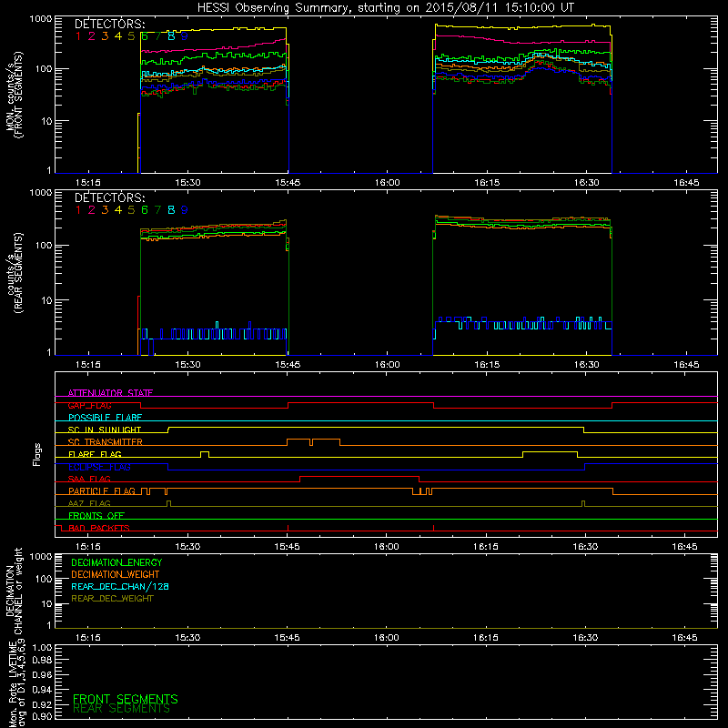Click the 15:15 tick under decimation plot
This screenshot has height=728, width=728.
(x=87, y=638)
